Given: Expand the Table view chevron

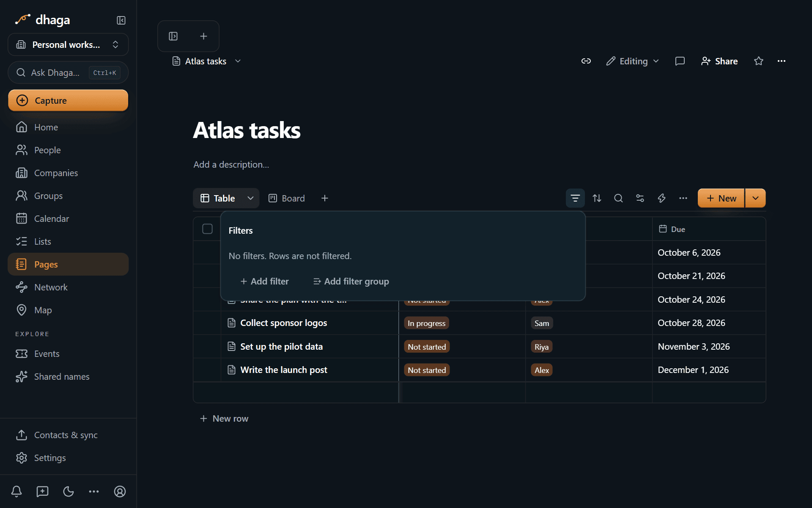Looking at the screenshot, I should tap(250, 198).
